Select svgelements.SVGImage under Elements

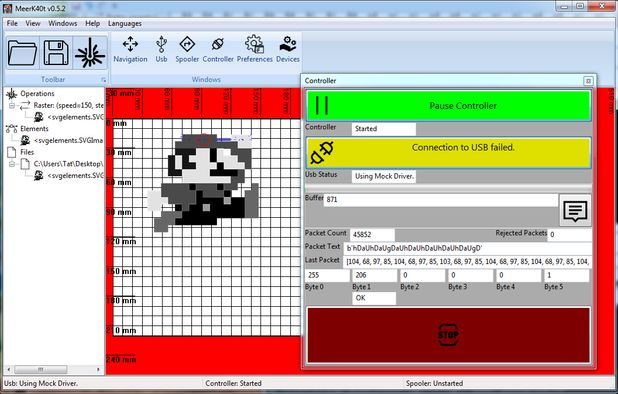pyautogui.click(x=68, y=141)
